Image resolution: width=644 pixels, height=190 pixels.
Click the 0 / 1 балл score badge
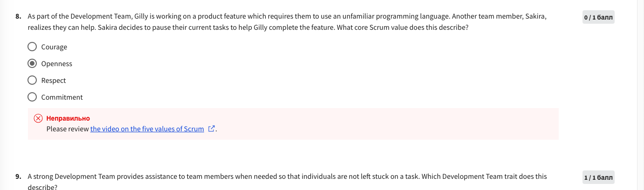598,18
